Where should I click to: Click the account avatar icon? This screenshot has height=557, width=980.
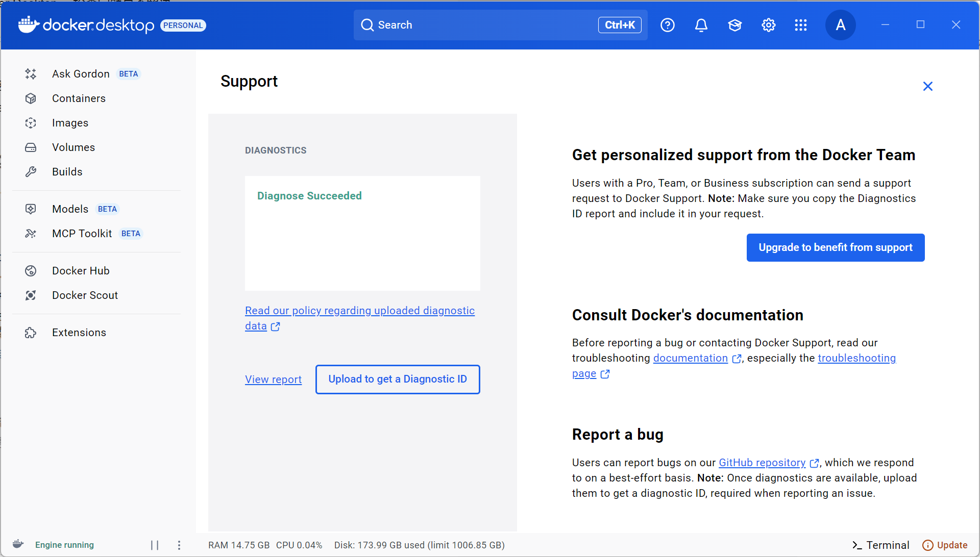[841, 24]
